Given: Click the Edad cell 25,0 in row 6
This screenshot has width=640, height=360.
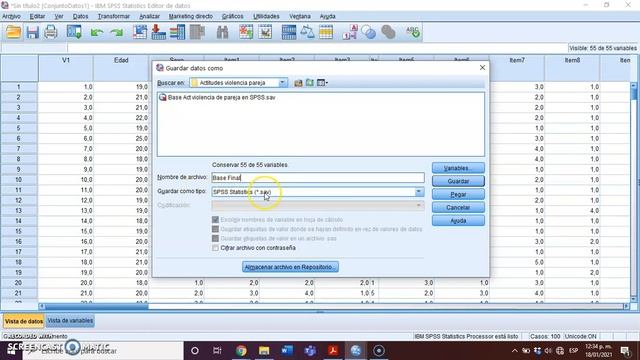Looking at the screenshot, I should click(x=121, y=138).
